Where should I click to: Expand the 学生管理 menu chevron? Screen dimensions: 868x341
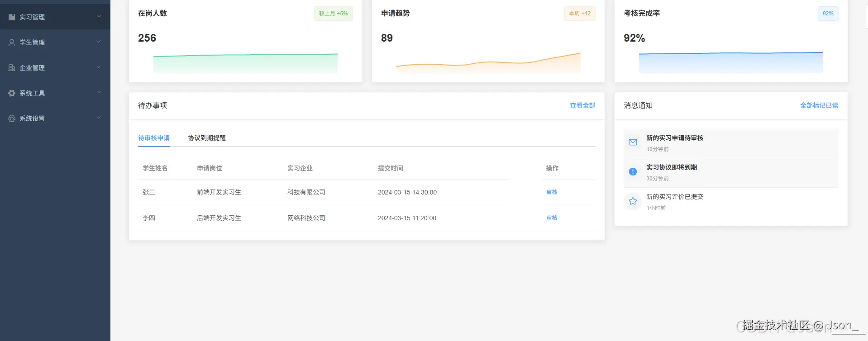pos(99,42)
